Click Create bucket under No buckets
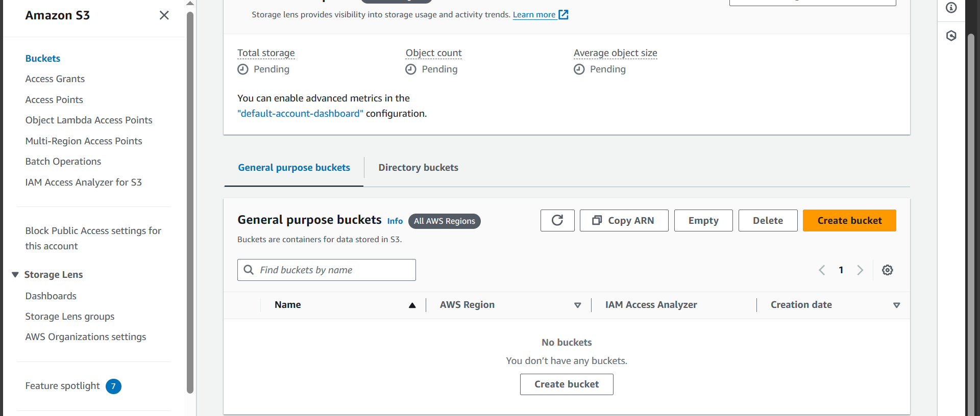Screen dimensions: 980x416 point(567,384)
